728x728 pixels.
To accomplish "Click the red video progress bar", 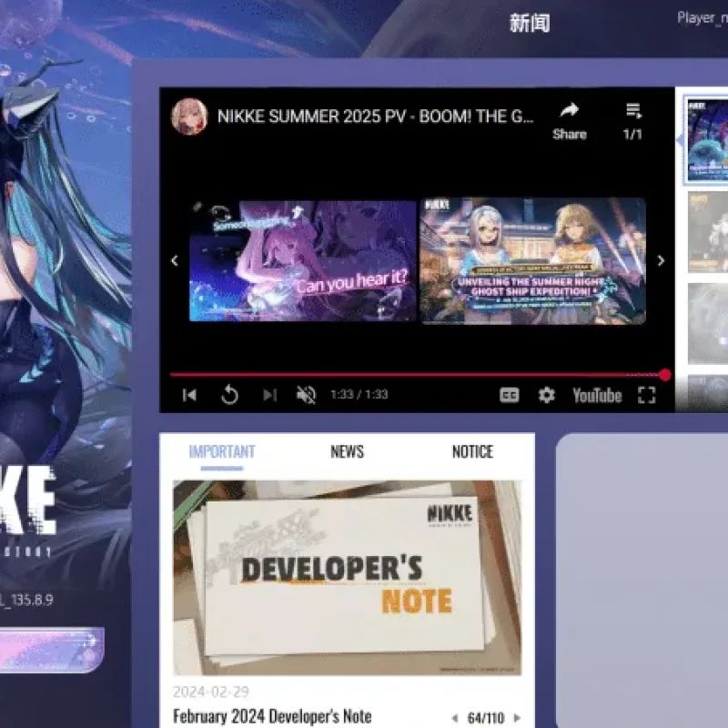I will click(418, 374).
